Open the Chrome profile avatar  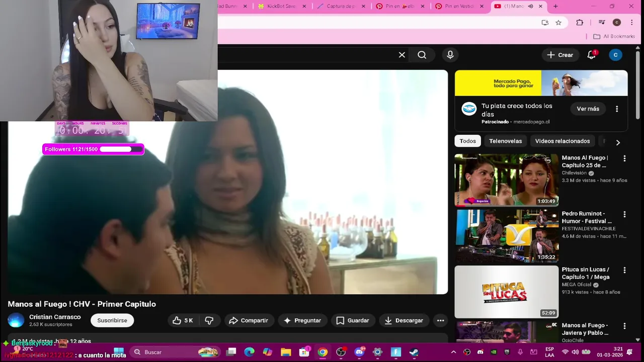(617, 23)
